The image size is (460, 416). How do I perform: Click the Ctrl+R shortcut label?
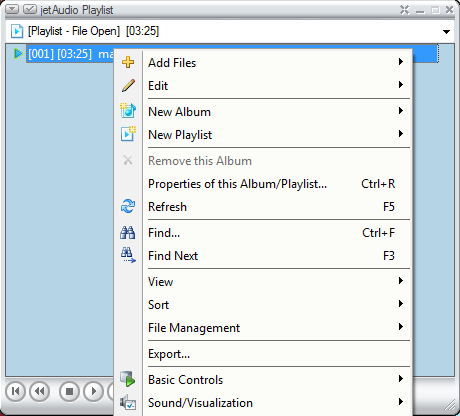[378, 184]
